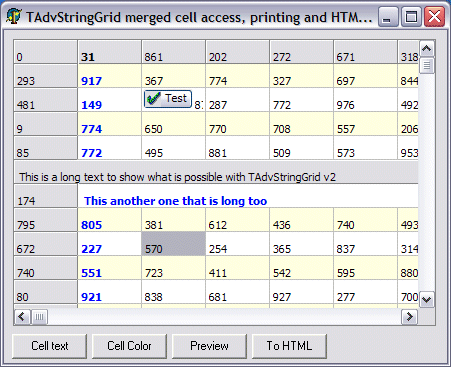Select the row header cell 672
Screen dimensions: 451x367
pyautogui.click(x=46, y=244)
